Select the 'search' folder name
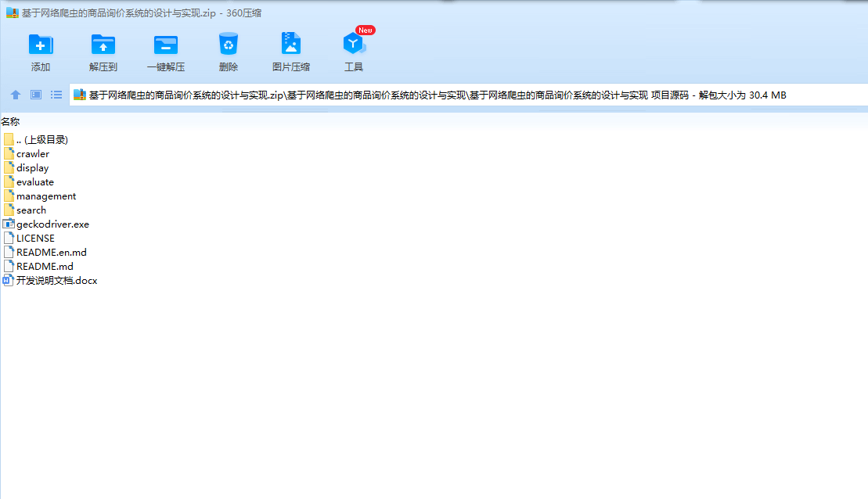This screenshot has height=499, width=868. click(31, 210)
